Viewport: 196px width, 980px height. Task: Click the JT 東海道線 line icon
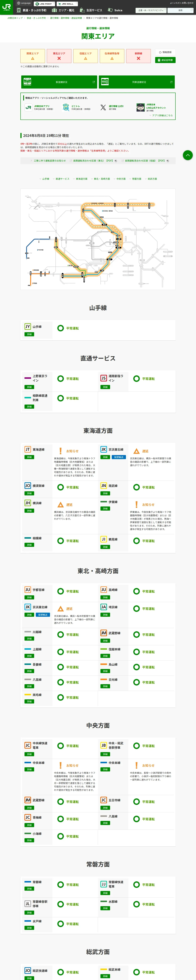tap(27, 449)
